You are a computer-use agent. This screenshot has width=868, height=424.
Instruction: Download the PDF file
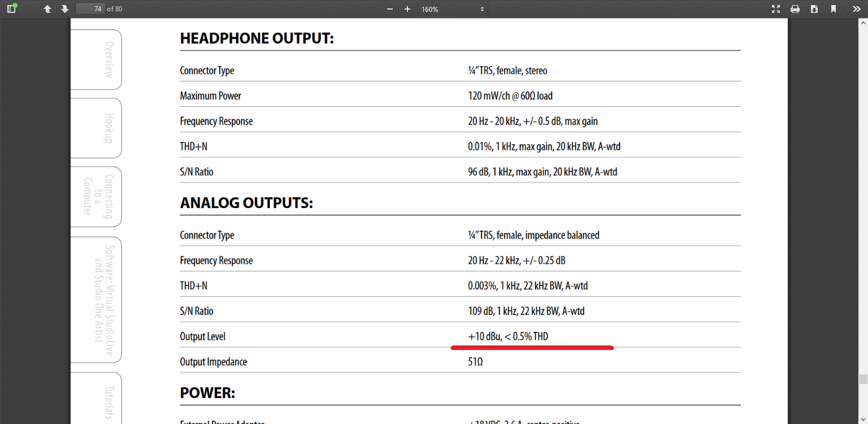coord(814,9)
